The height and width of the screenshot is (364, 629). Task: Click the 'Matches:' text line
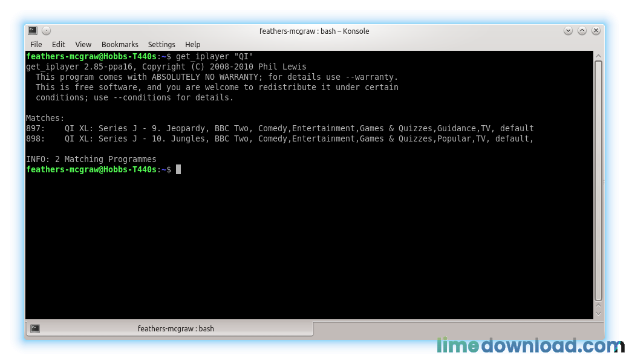coord(45,119)
